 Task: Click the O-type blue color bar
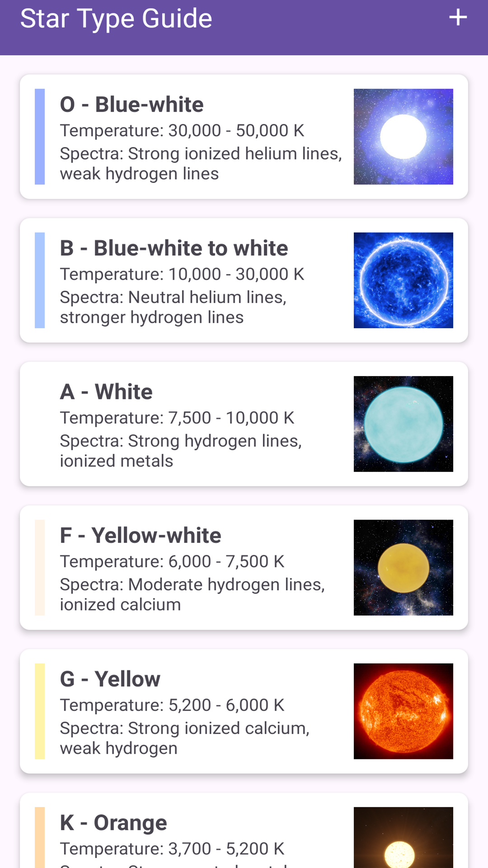tap(40, 137)
